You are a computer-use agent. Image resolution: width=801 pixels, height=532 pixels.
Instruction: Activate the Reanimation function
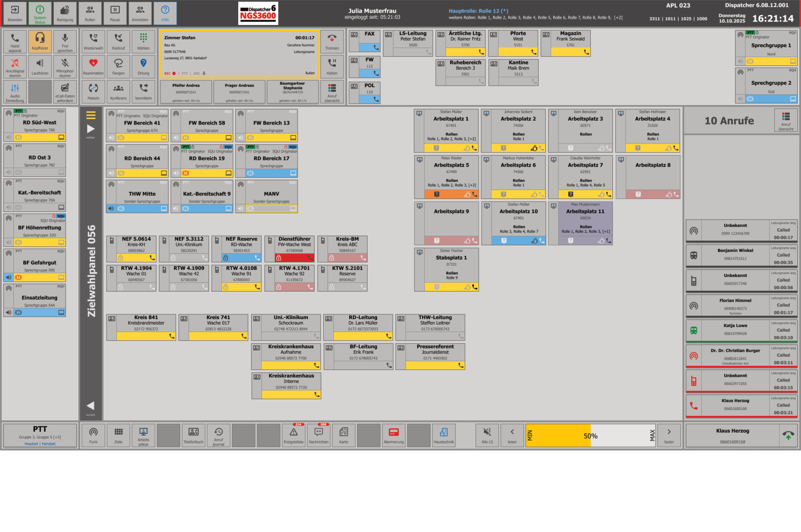[93, 66]
